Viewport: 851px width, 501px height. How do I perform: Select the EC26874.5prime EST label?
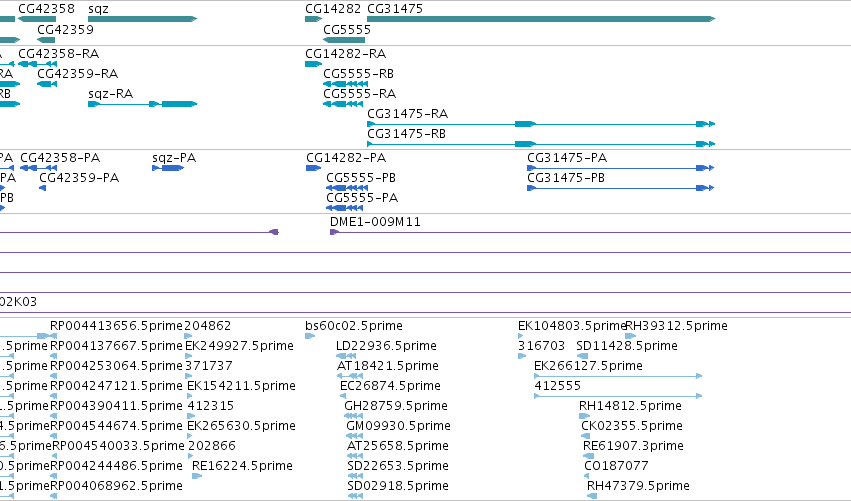pos(390,386)
